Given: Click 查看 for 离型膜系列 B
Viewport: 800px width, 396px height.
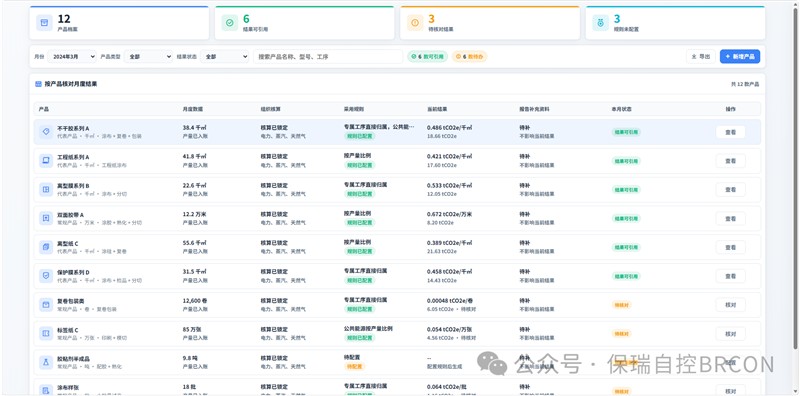Looking at the screenshot, I should coord(731,190).
